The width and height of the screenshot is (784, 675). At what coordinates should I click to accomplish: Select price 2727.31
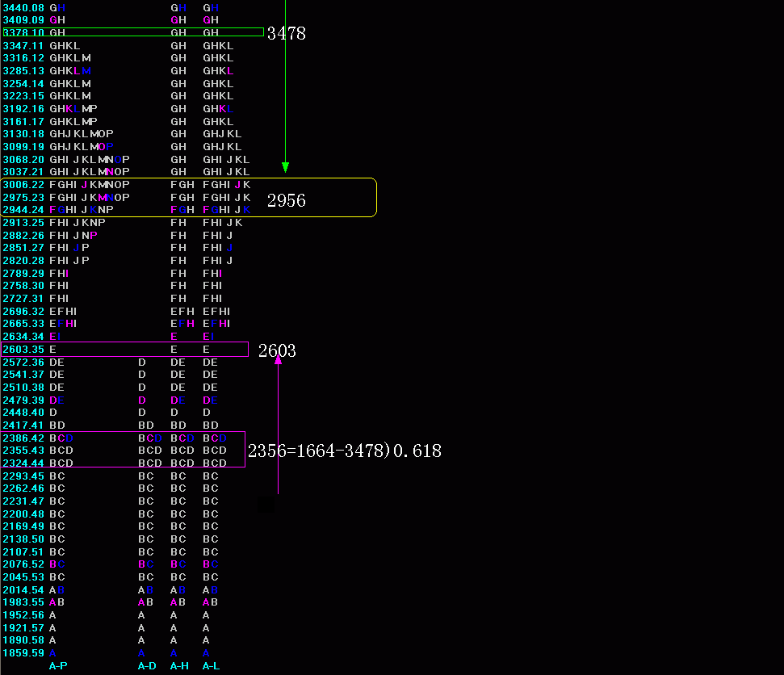pos(23,299)
